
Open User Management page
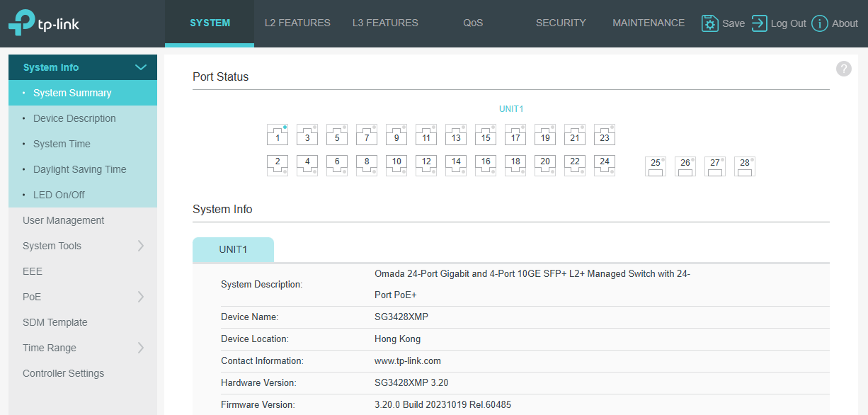[x=83, y=220]
